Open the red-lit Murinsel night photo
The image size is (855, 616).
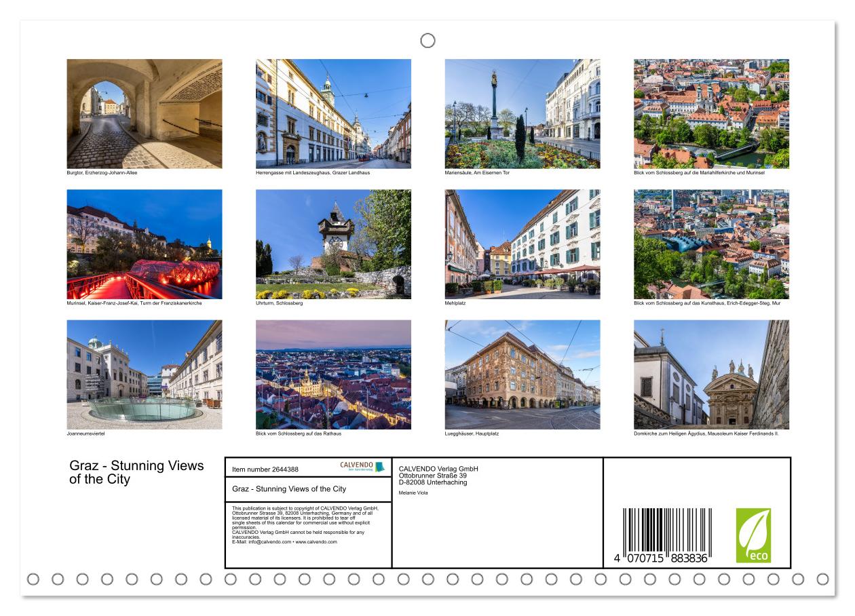(145, 244)
